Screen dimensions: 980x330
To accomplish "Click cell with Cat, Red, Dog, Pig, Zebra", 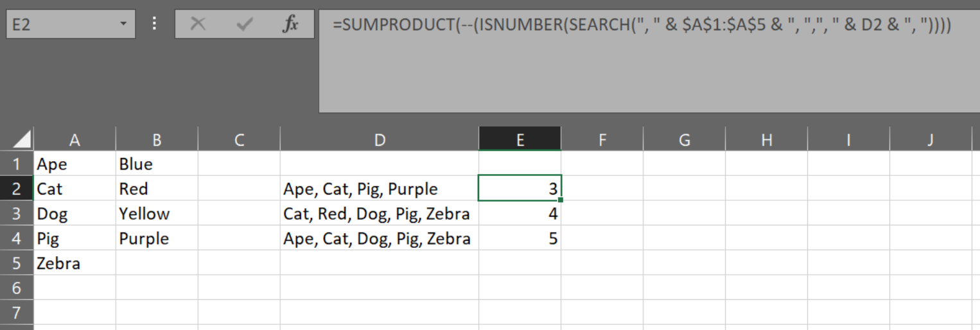I will click(x=380, y=214).
